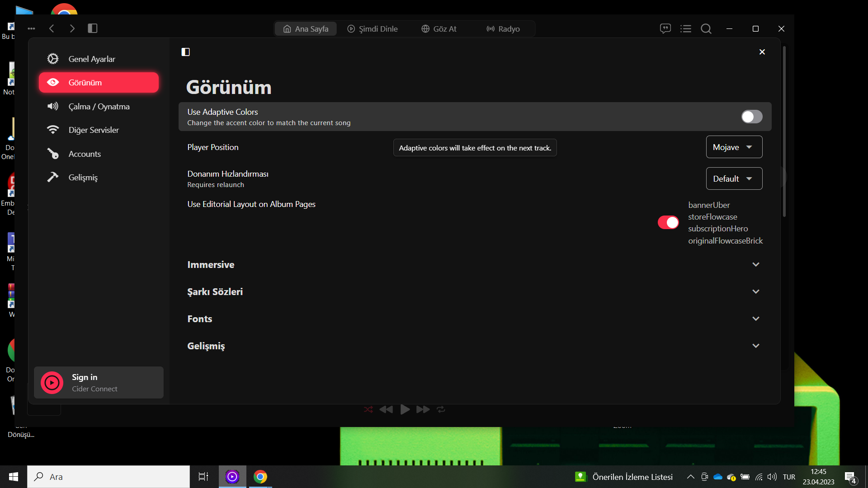Image resolution: width=868 pixels, height=488 pixels.
Task: Click the play button in the player
Action: click(x=405, y=409)
